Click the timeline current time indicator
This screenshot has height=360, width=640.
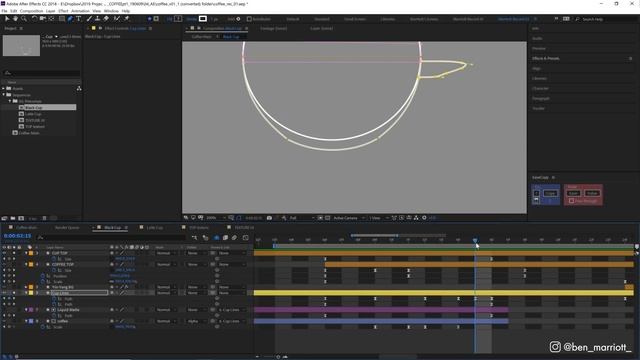pos(475,241)
